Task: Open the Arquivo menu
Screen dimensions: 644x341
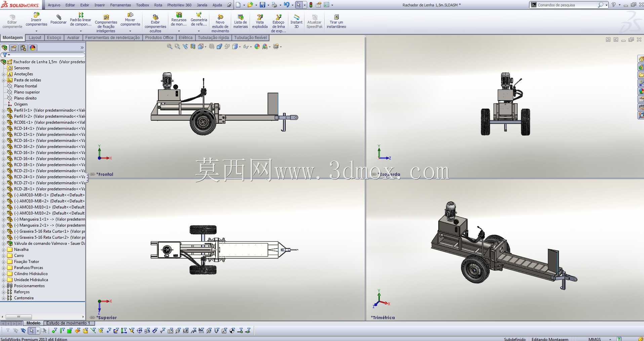Action: point(54,5)
